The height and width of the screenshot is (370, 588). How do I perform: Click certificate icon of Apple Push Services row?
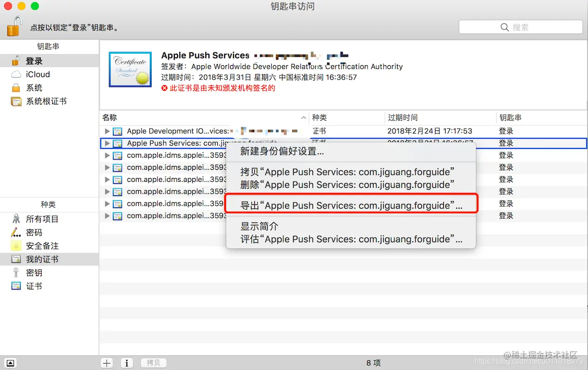coord(117,143)
